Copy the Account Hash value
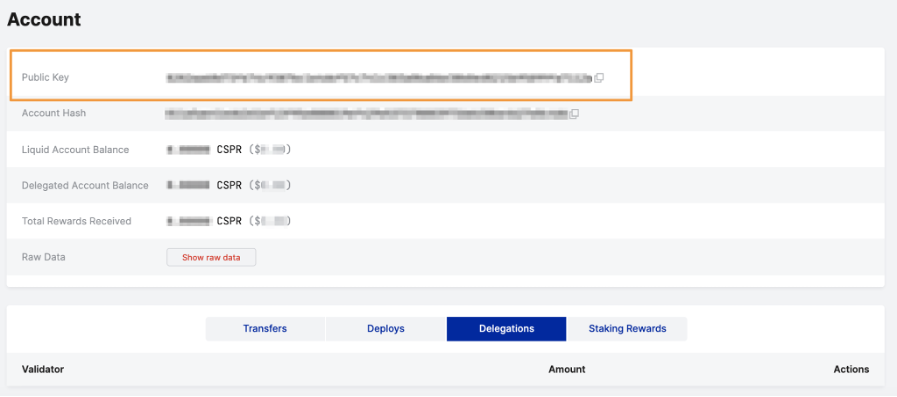The height and width of the screenshot is (397, 897). tap(574, 114)
